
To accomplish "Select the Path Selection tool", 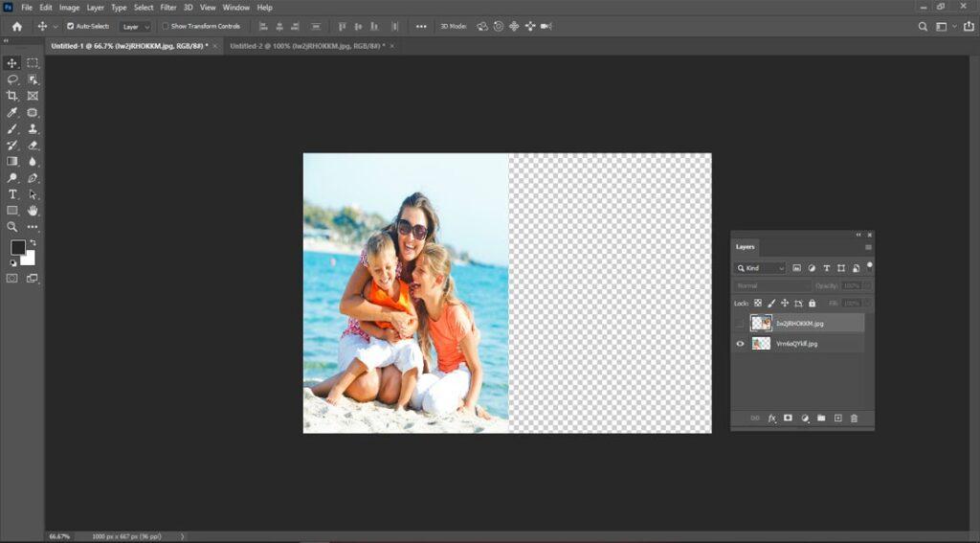I will point(33,194).
